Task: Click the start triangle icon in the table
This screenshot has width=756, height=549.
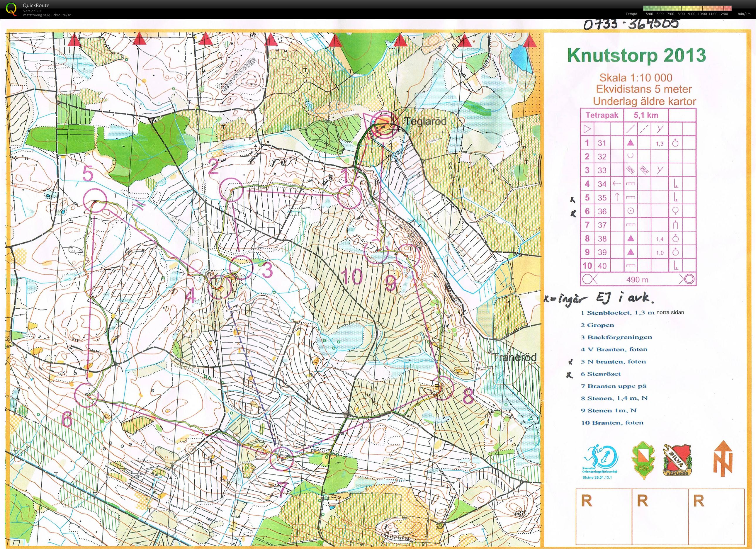Action: tap(587, 129)
